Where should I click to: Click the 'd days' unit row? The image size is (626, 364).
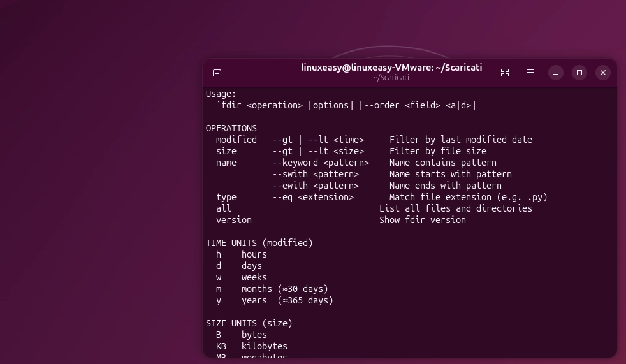pyautogui.click(x=239, y=266)
